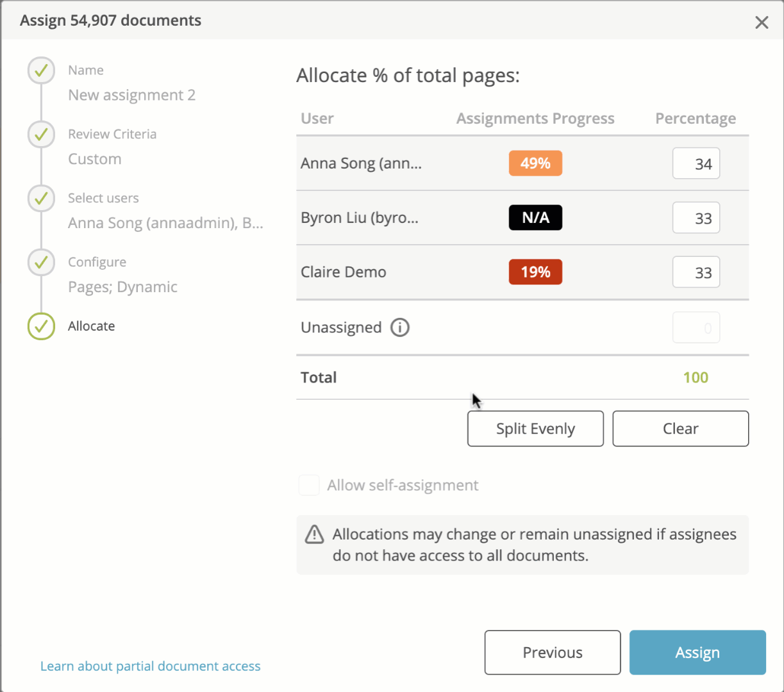Screen dimensions: 784x692
Task: Click the Configure step checkmark icon
Action: click(41, 262)
